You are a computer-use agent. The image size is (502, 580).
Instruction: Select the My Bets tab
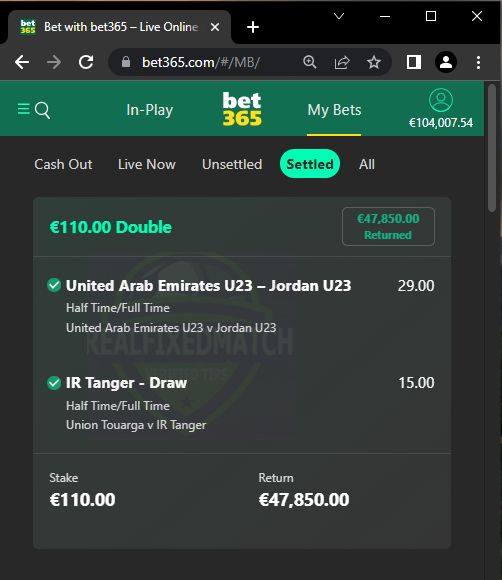[x=334, y=110]
